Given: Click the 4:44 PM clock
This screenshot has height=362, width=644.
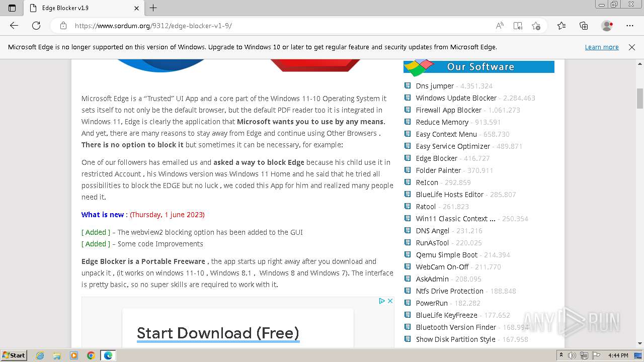Looking at the screenshot, I should [x=618, y=355].
